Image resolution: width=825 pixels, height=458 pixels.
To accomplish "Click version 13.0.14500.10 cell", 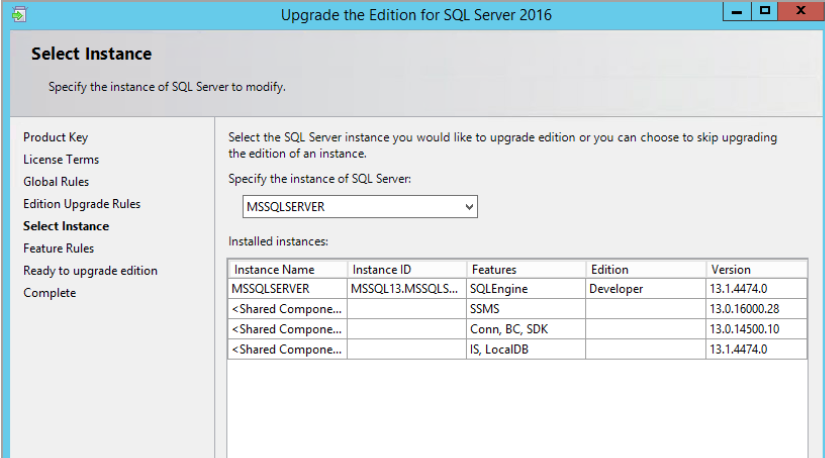I will pos(756,329).
